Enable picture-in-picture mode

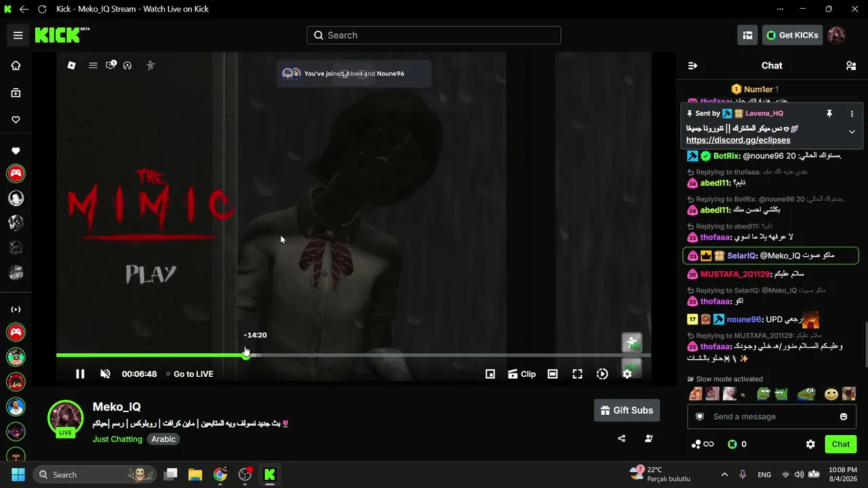[x=490, y=374]
